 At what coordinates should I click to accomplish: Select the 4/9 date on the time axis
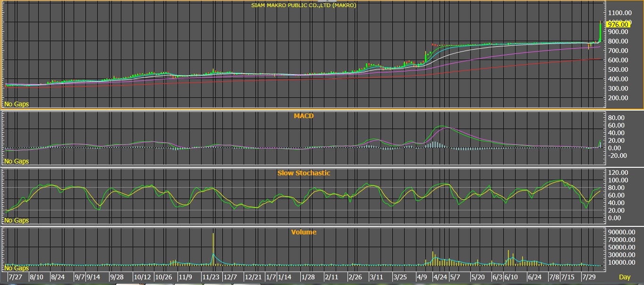(422, 276)
